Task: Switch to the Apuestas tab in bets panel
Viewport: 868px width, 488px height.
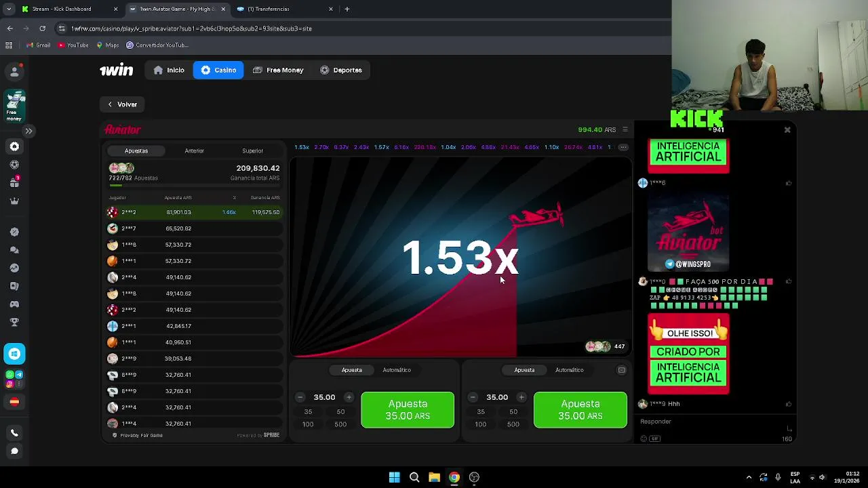Action: tap(136, 150)
